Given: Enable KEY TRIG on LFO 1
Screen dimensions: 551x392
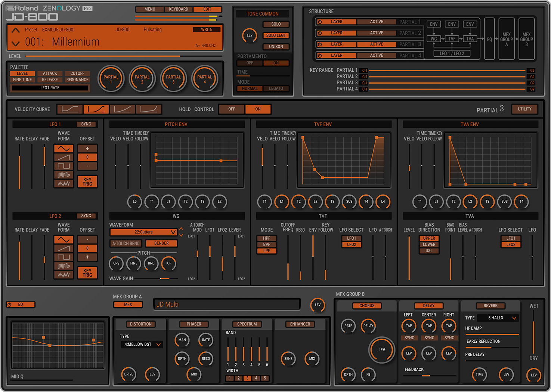Looking at the screenshot, I should click(x=87, y=182).
